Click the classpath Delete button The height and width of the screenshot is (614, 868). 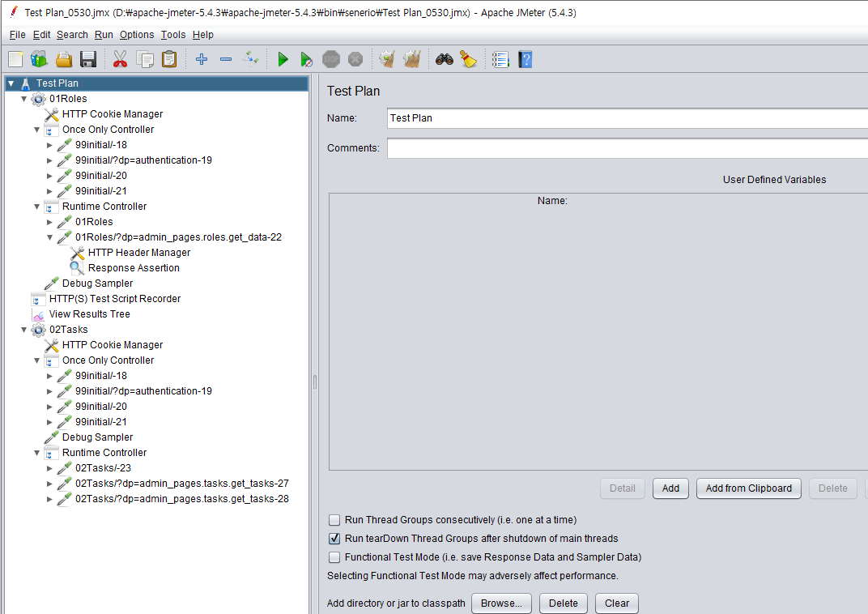(563, 603)
